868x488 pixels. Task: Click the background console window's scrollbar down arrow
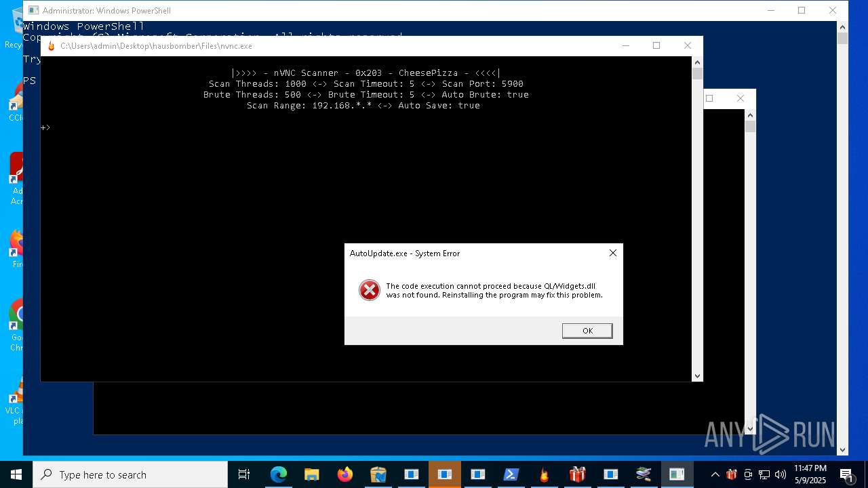coord(750,428)
